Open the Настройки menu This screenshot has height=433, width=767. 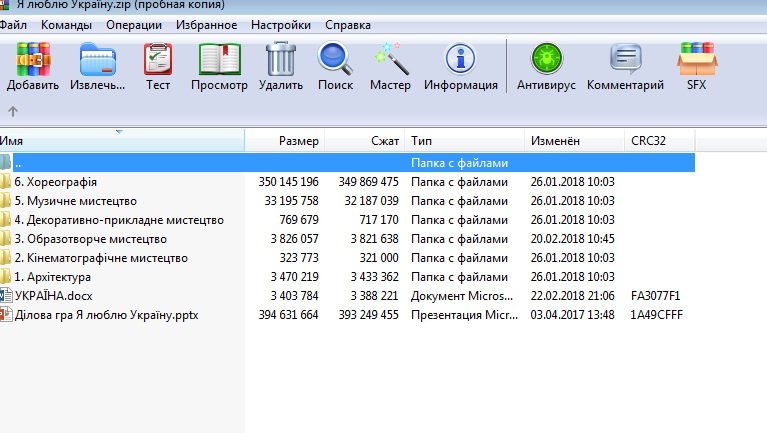click(281, 25)
